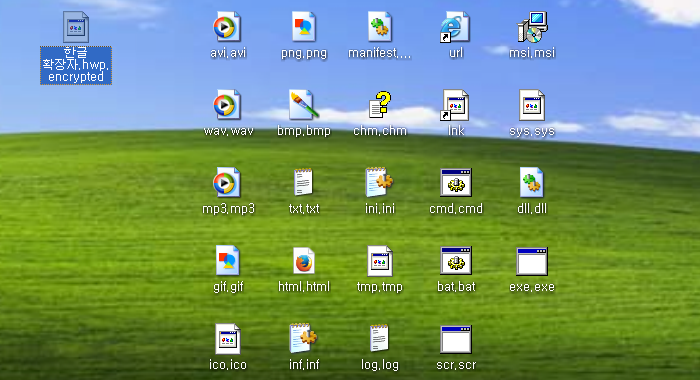The image size is (700, 380).
Task: Click the cmd.cmd script icon
Action: tap(456, 183)
